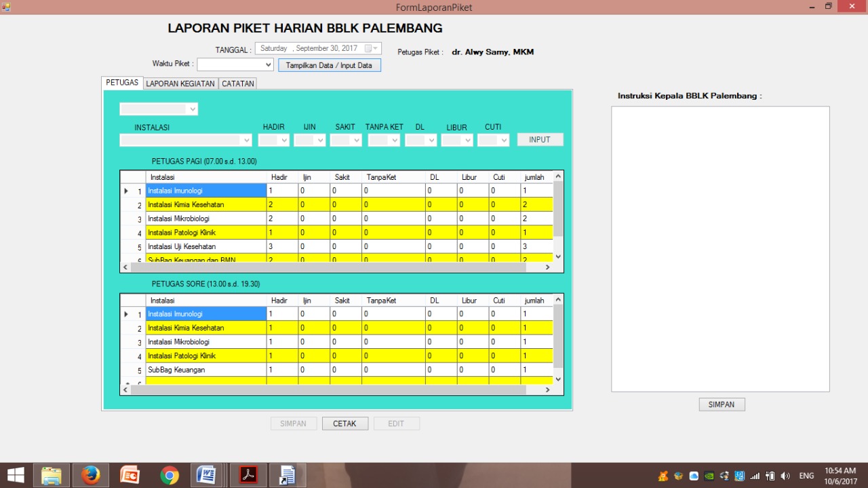Open the Waktu Piket dropdown

pos(268,63)
